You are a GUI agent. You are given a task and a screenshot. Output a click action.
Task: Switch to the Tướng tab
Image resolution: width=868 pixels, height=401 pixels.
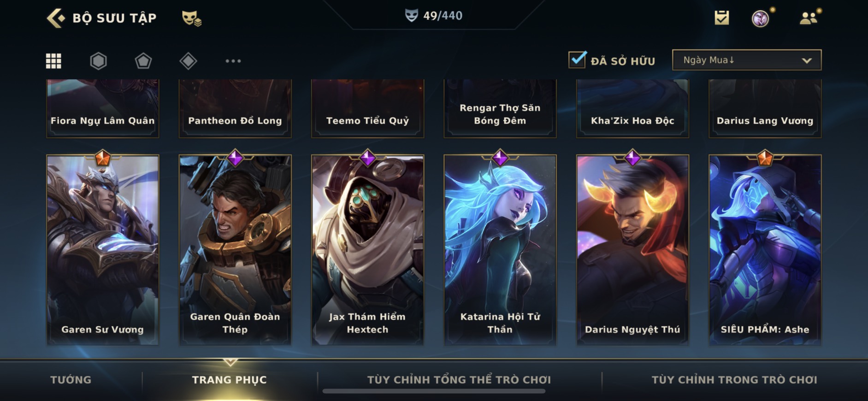click(x=71, y=380)
